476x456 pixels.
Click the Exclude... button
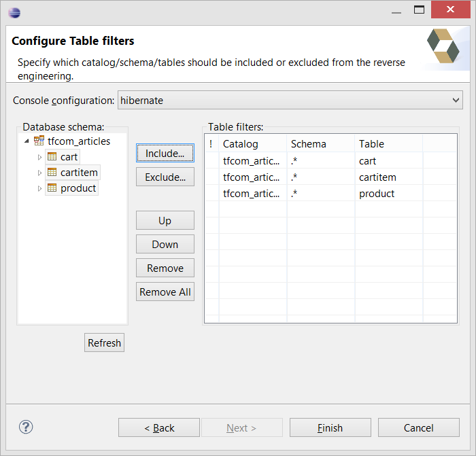(165, 177)
